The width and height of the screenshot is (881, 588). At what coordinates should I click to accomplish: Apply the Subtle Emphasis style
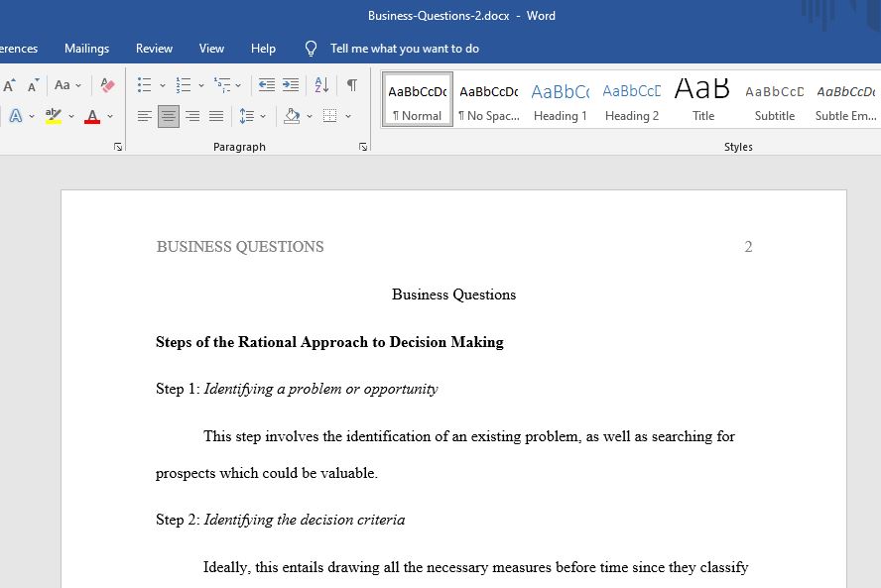[x=845, y=100]
